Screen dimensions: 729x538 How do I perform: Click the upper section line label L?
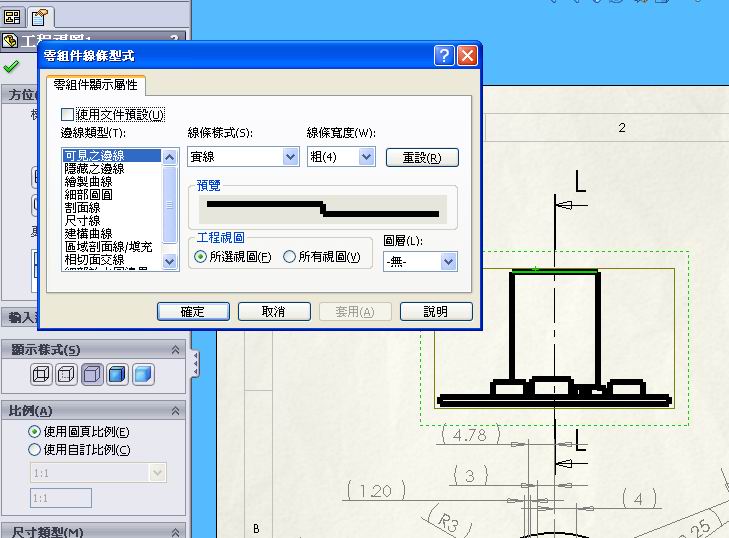[x=580, y=181]
